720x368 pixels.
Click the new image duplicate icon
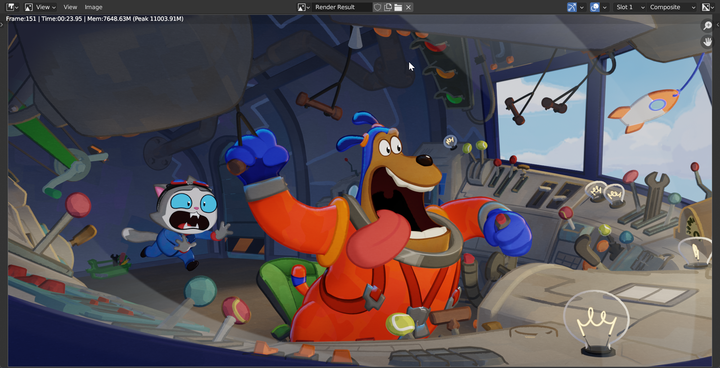coord(388,7)
